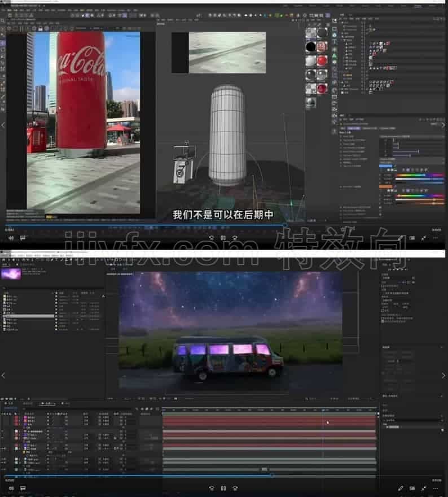Select the purple galaxy thumbnail in project panel

(11, 274)
